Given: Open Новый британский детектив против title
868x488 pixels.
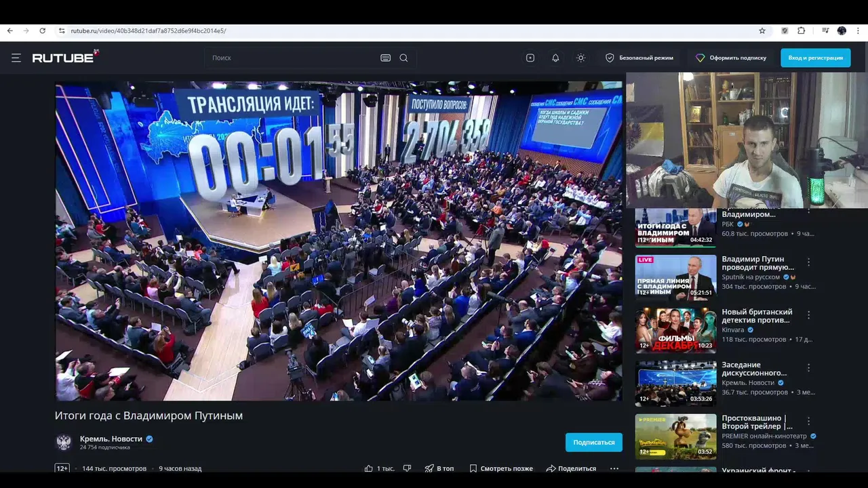Looking at the screenshot, I should 757,316.
